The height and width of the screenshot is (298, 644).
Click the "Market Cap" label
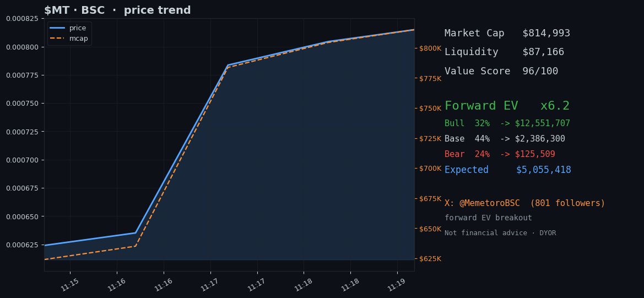pos(474,33)
